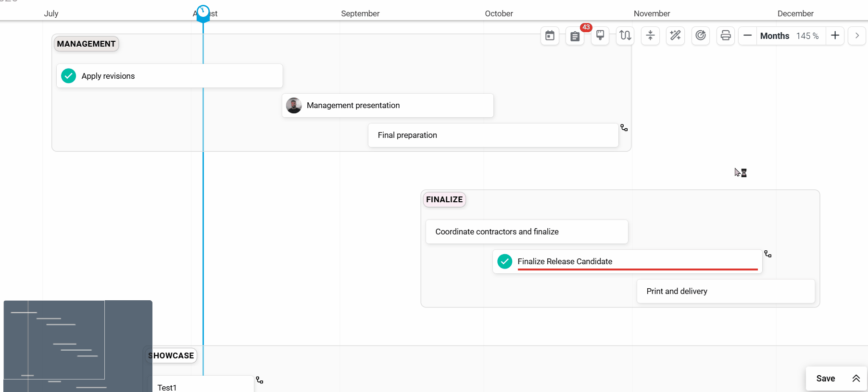Click the December month header

tap(795, 13)
